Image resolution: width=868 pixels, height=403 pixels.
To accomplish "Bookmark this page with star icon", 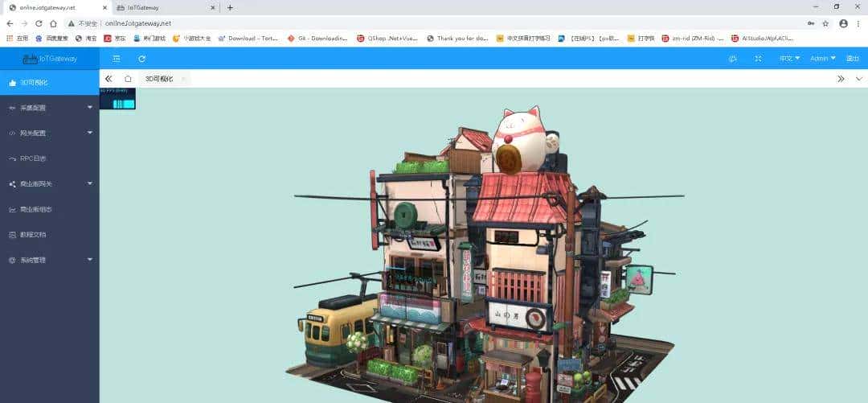I will [825, 23].
